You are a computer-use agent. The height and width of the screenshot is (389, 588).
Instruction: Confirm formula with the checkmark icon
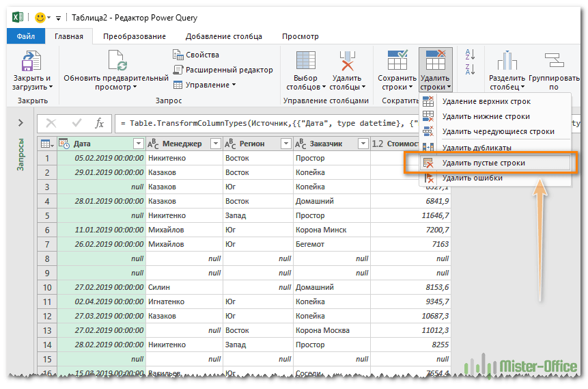pyautogui.click(x=76, y=123)
